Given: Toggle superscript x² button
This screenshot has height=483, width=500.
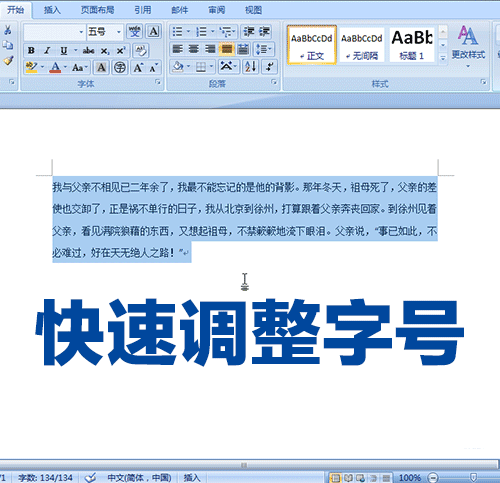Looking at the screenshot, I should pyautogui.click(x=120, y=51).
